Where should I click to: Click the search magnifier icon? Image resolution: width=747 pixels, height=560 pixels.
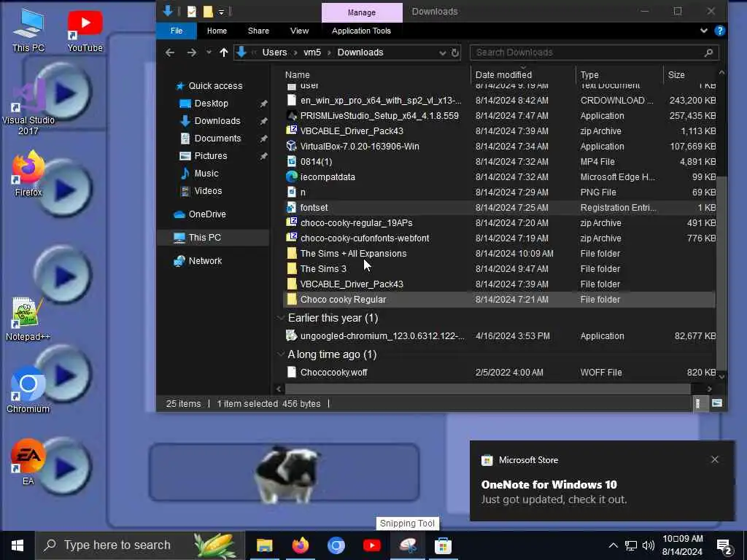708,52
